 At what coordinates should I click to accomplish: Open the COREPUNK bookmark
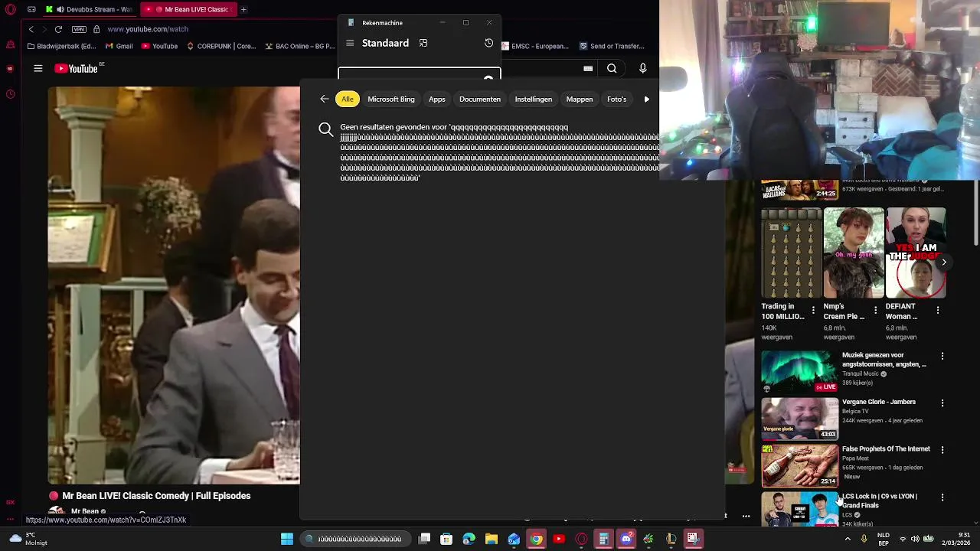[x=220, y=46]
